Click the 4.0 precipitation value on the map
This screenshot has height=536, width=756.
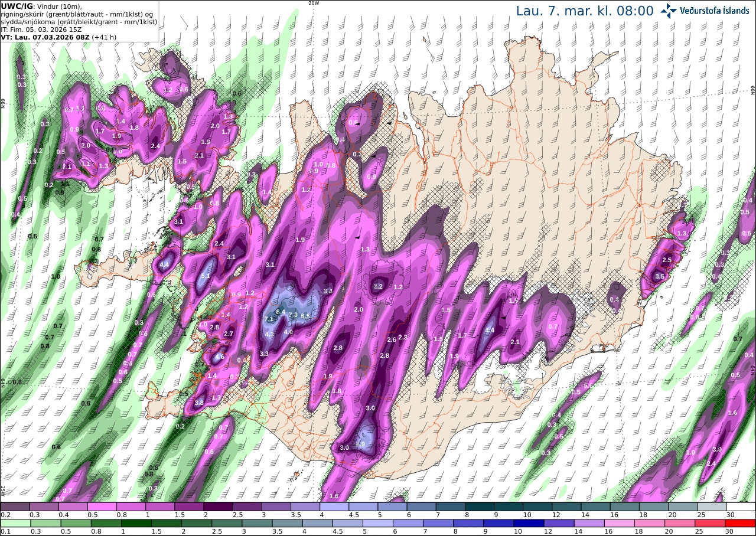[289, 332]
